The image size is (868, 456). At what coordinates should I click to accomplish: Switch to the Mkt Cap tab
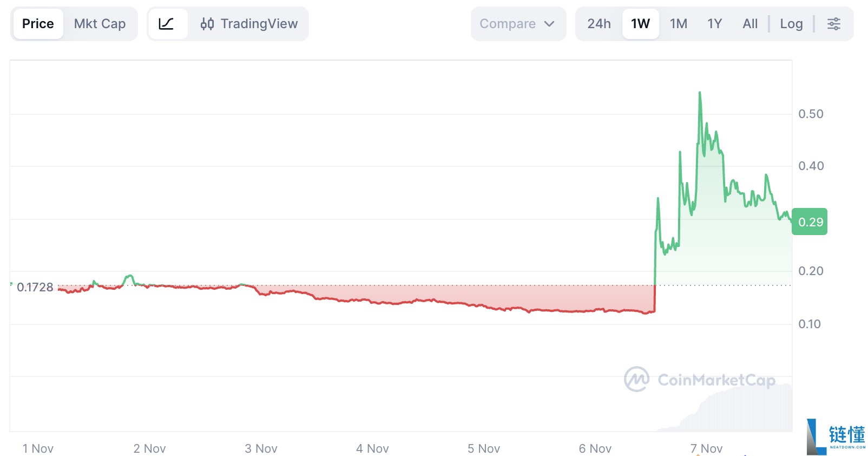100,24
